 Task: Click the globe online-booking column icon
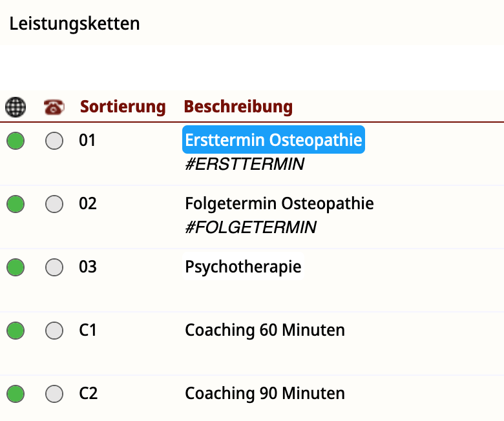[16, 107]
